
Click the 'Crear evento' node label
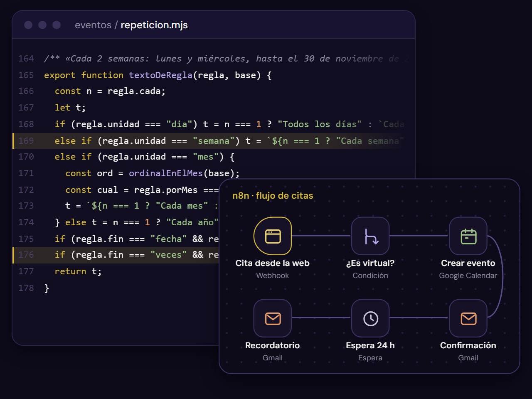[468, 263]
